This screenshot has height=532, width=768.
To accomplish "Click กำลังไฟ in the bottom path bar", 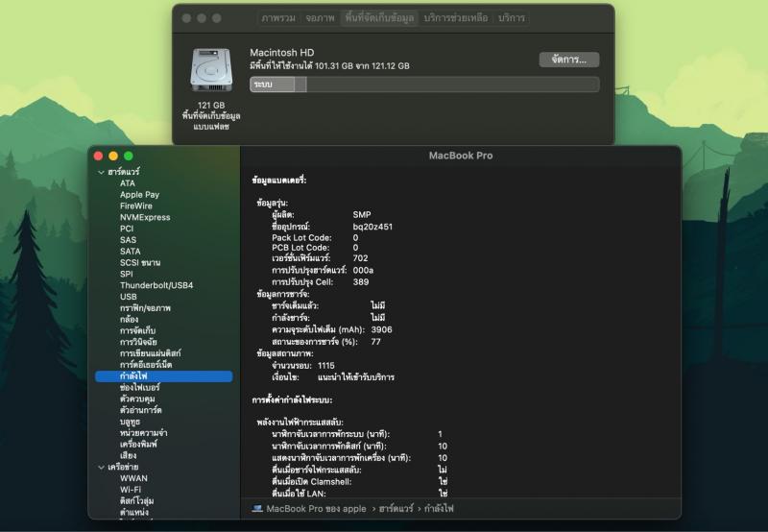I will pos(439,509).
